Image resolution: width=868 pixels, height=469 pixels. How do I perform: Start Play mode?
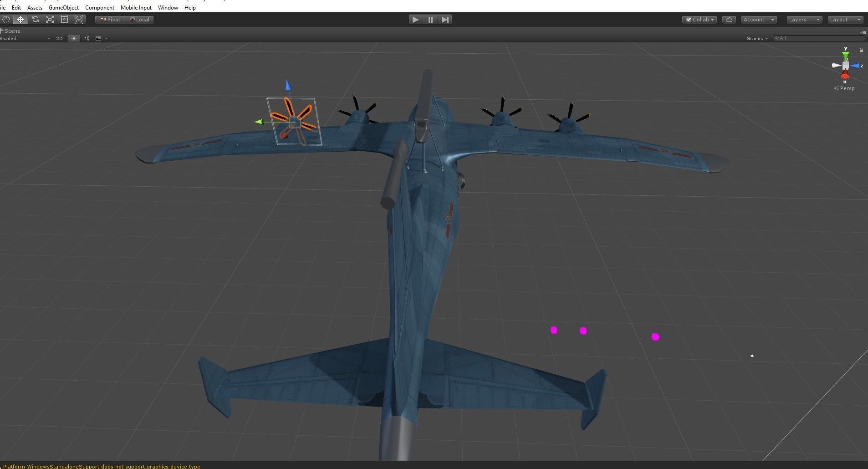[x=415, y=20]
